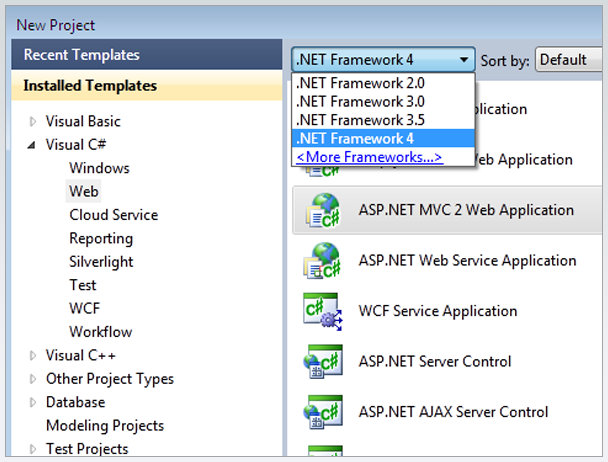This screenshot has height=462, width=608.
Task: Click the ASP.NET AJAX Server Control icon
Action: coord(322,411)
